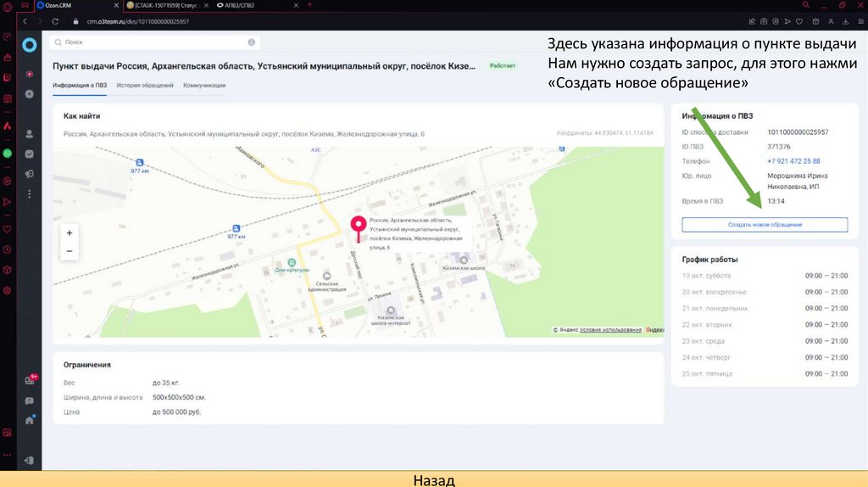Click the browser address bar URL

coord(138,21)
